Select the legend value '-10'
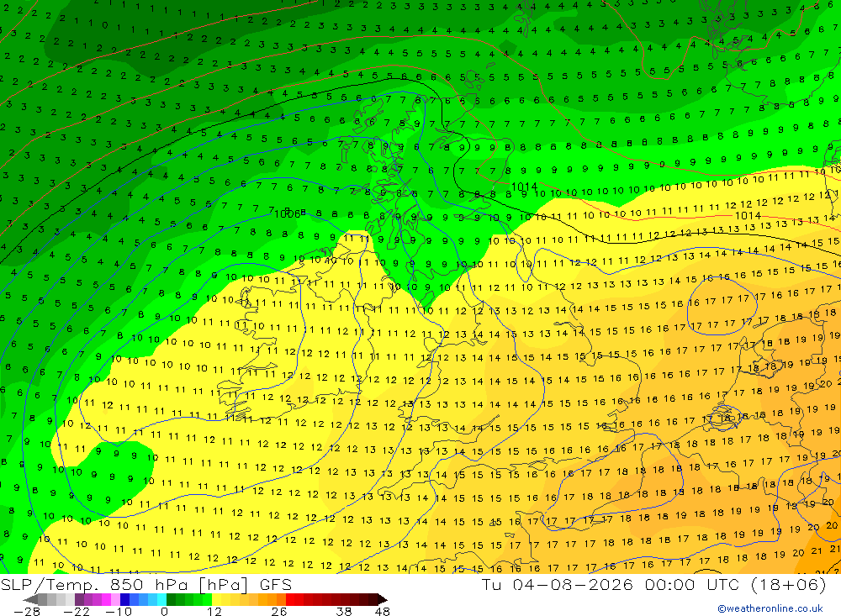 point(119,612)
